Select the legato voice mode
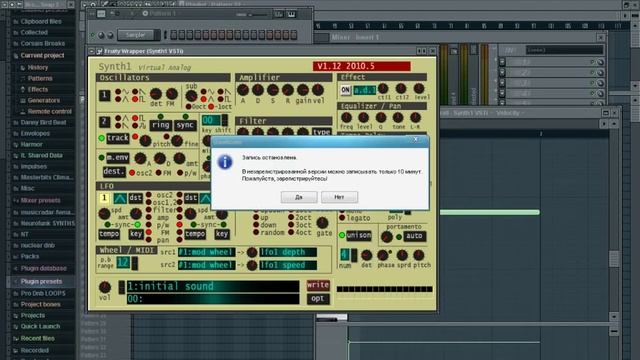This screenshot has height=360, width=640. pos(342,218)
